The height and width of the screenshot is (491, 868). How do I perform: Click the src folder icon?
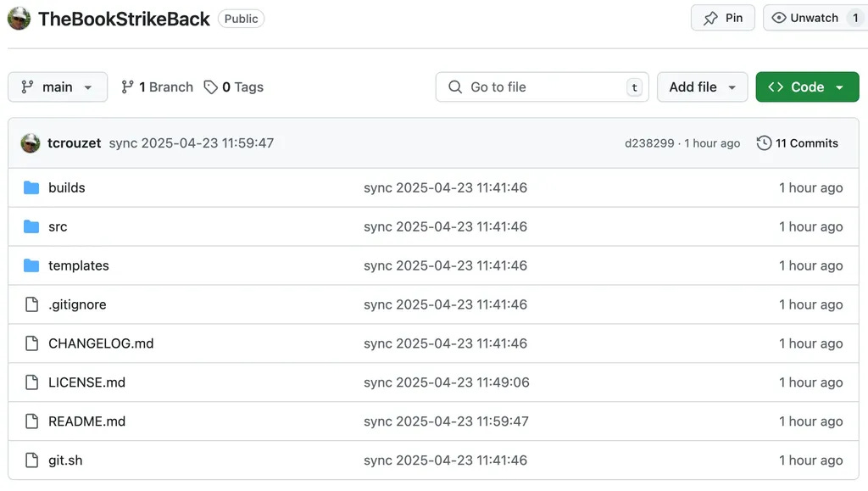(31, 226)
